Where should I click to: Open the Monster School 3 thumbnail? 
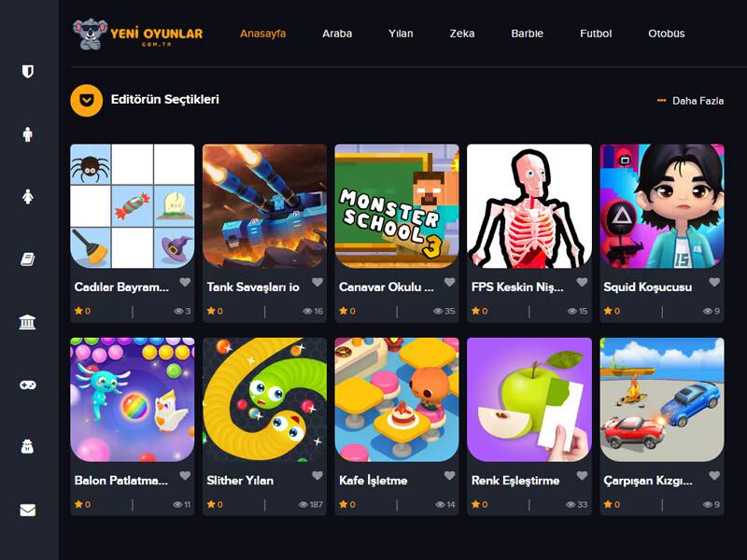(x=397, y=206)
